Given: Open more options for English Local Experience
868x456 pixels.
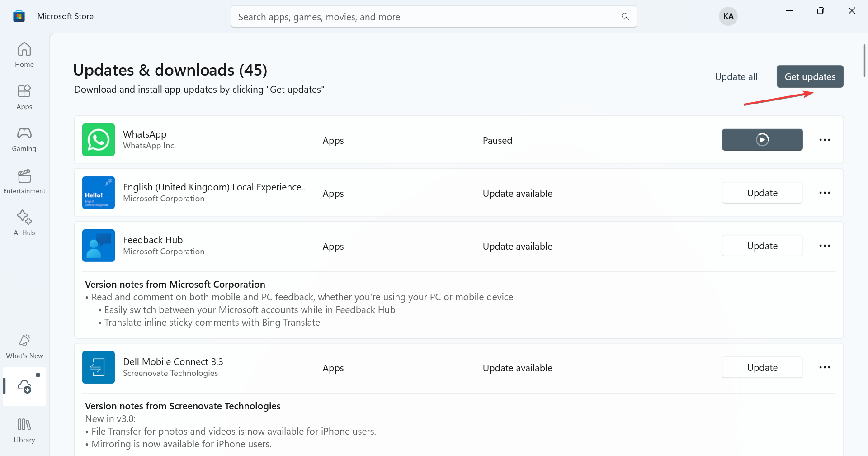Looking at the screenshot, I should pyautogui.click(x=825, y=193).
